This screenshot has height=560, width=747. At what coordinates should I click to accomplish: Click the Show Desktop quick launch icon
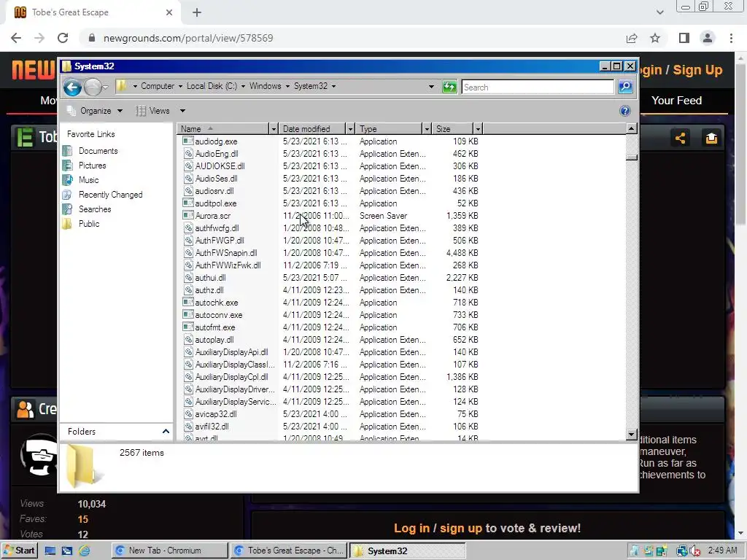click(x=50, y=551)
